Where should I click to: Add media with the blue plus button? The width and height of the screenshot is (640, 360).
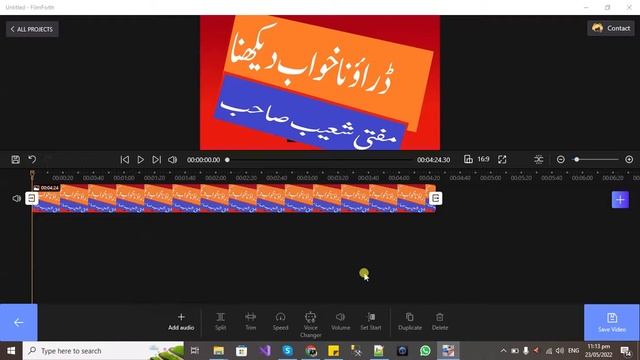[620, 200]
